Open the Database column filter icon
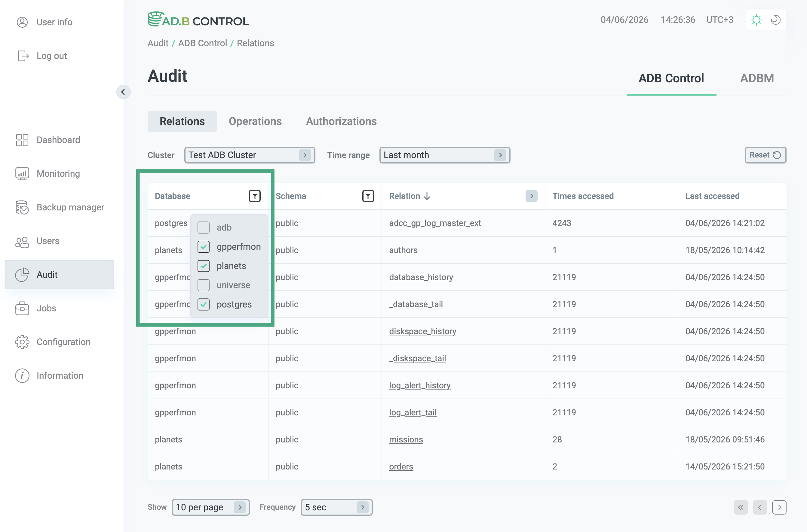Image resolution: width=807 pixels, height=532 pixels. click(x=255, y=196)
